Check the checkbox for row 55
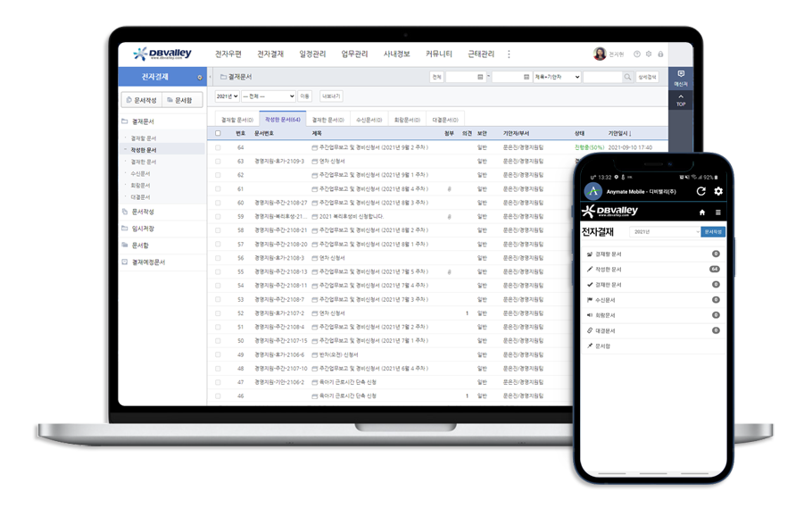Screen dimensions: 812x508 coord(218,271)
